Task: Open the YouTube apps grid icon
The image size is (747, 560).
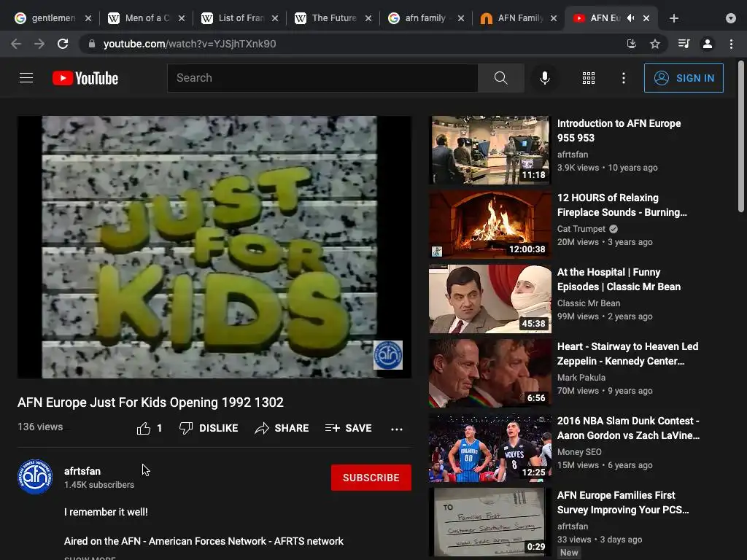Action: tap(589, 78)
